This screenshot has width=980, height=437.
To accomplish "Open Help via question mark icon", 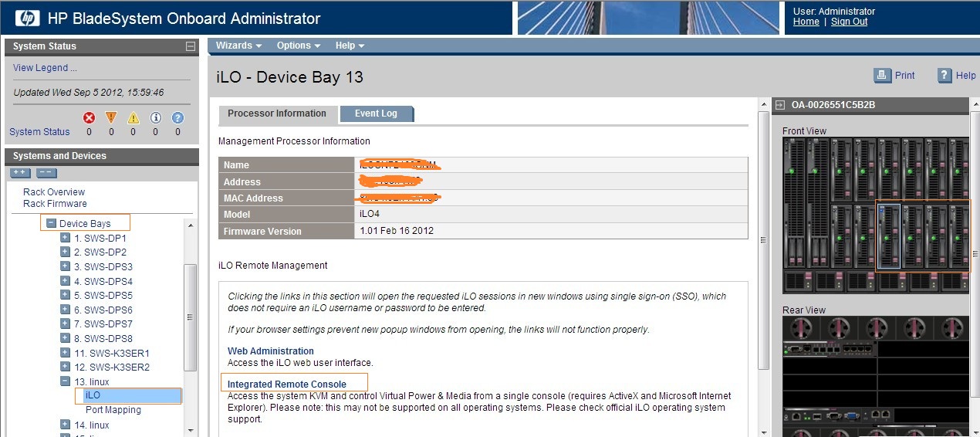I will coord(945,75).
